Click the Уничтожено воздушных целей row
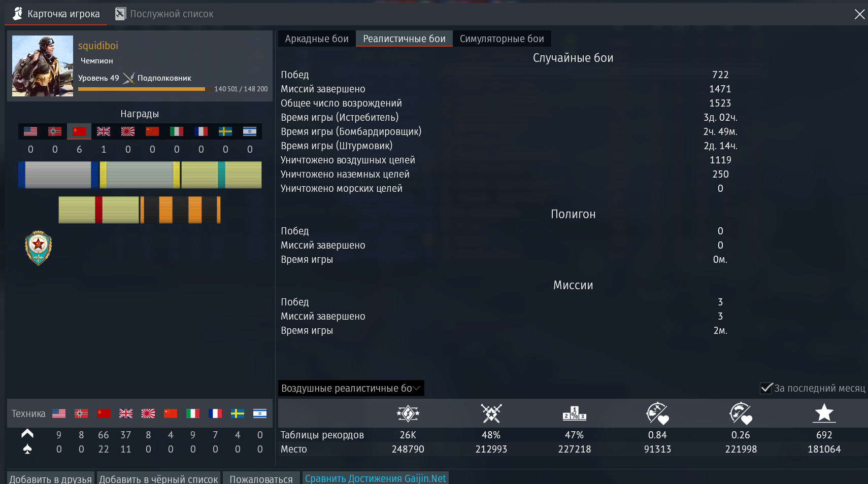This screenshot has height=484, width=868. [573, 160]
